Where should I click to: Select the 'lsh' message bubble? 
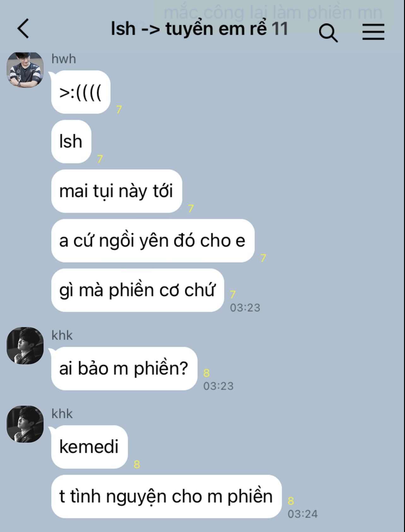71,141
